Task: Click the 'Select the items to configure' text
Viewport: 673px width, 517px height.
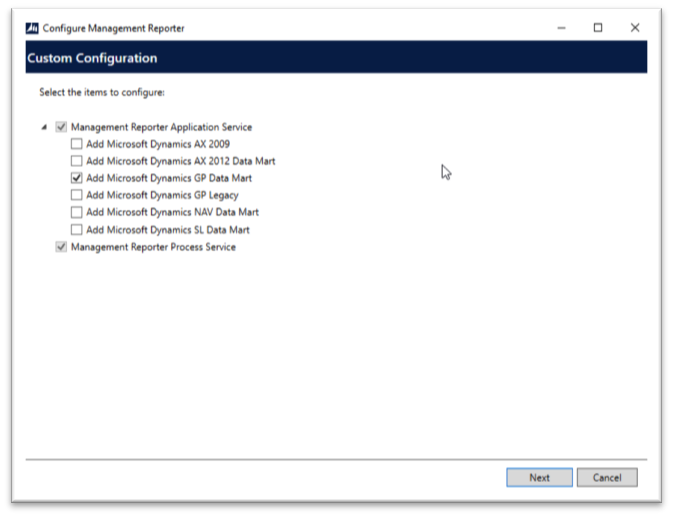Action: coord(102,92)
